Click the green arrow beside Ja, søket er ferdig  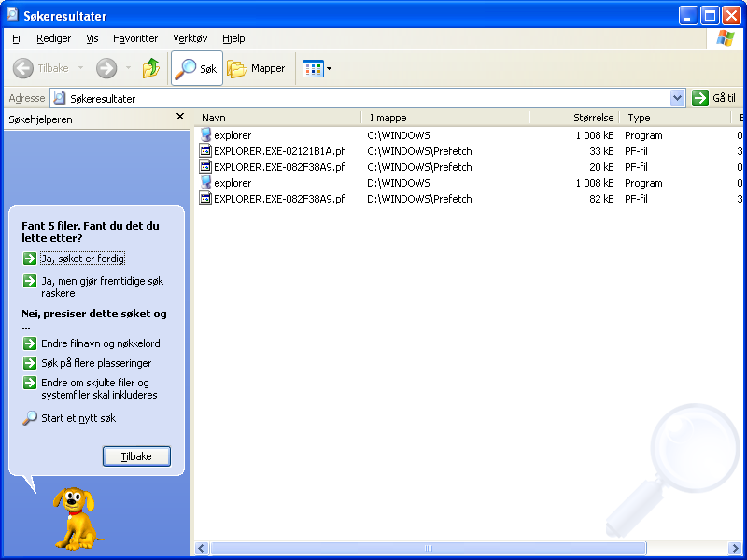(x=30, y=259)
